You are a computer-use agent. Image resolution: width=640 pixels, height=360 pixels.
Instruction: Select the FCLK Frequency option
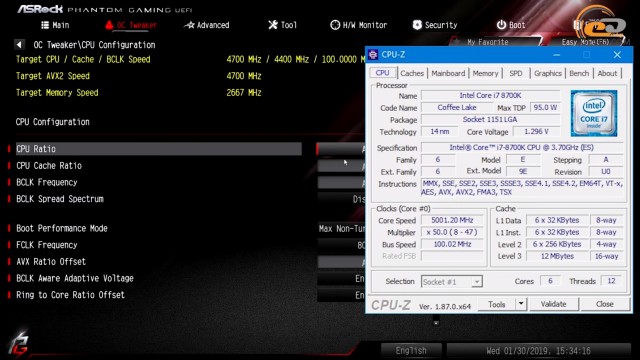point(47,245)
